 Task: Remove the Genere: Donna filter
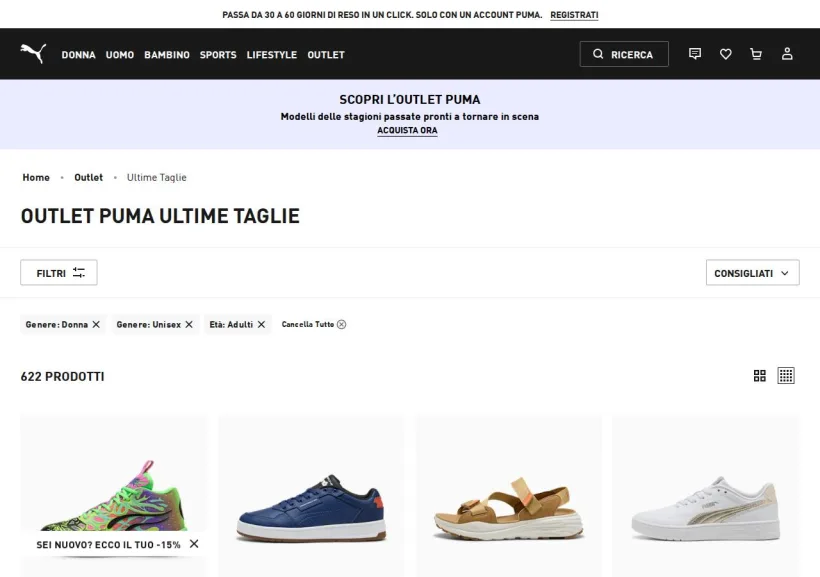tap(96, 324)
